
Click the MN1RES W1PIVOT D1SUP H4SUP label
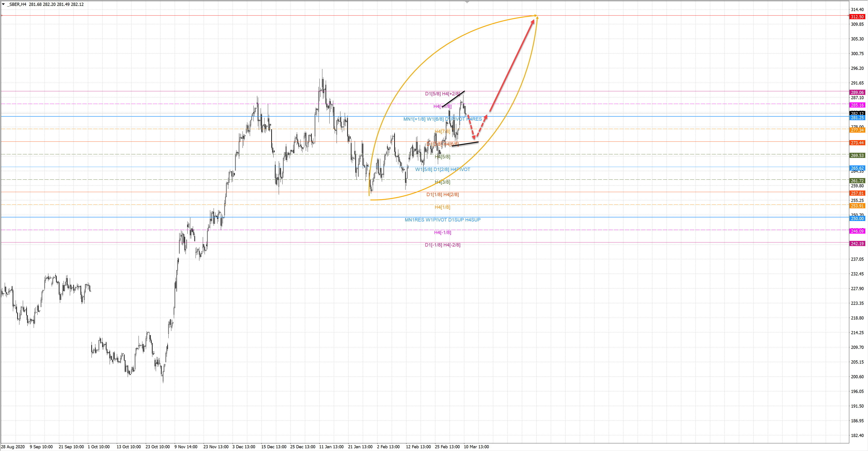click(x=442, y=220)
